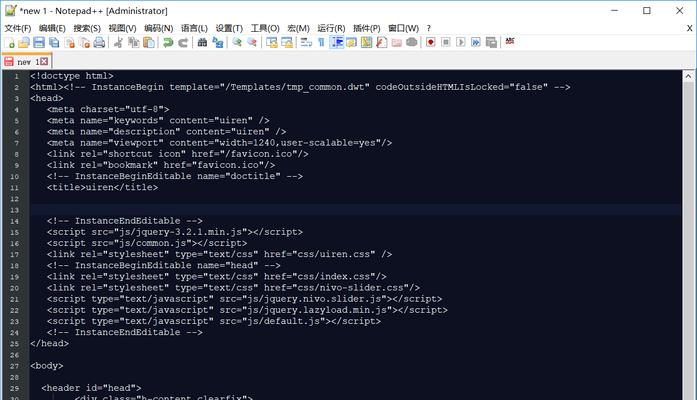Paste using the clipboard icon
This screenshot has width=697, height=400.
pyautogui.click(x=149, y=43)
